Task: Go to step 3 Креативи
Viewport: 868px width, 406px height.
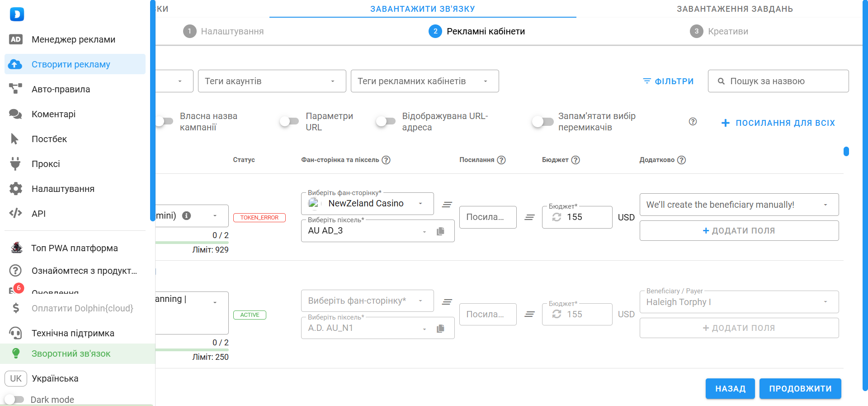Action: 719,31
